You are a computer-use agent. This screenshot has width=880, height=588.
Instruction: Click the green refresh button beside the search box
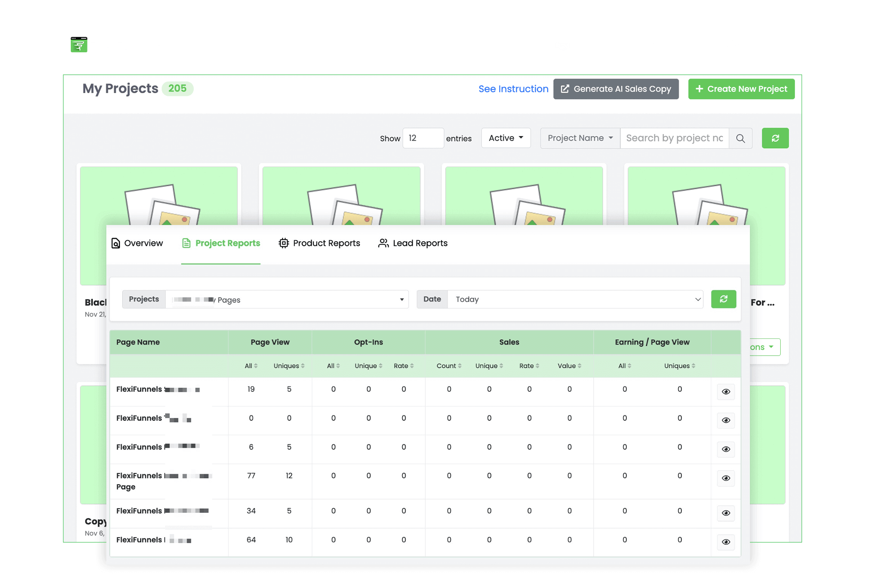(x=775, y=138)
